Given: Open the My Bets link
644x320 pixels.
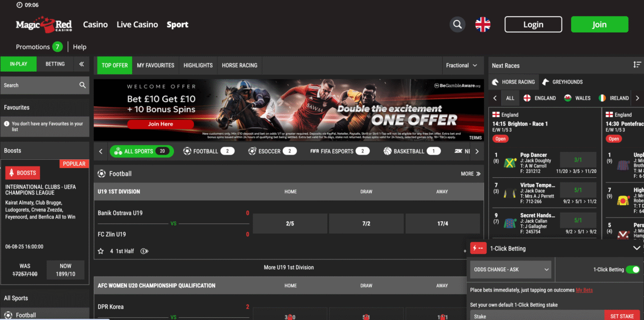Looking at the screenshot, I should click(x=584, y=290).
